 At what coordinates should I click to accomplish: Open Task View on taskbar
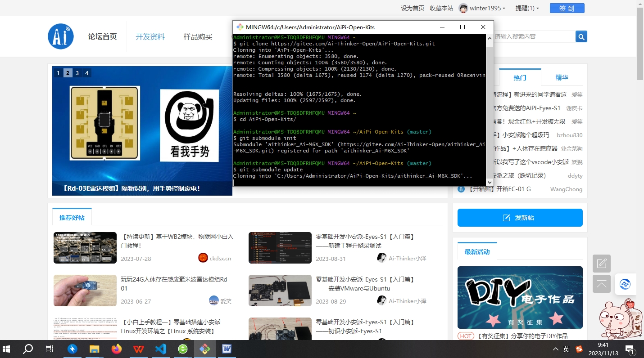click(50, 349)
